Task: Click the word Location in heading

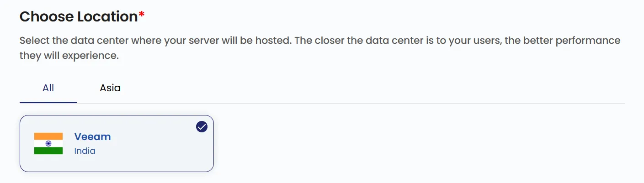Action: click(x=107, y=16)
